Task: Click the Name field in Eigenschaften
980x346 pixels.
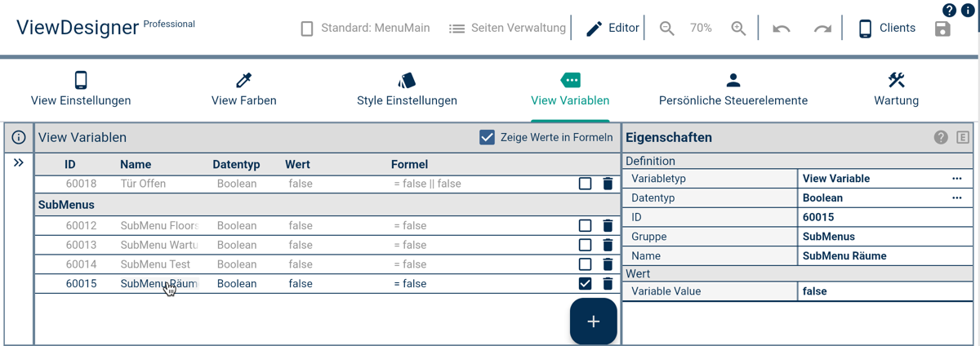Action: [885, 256]
